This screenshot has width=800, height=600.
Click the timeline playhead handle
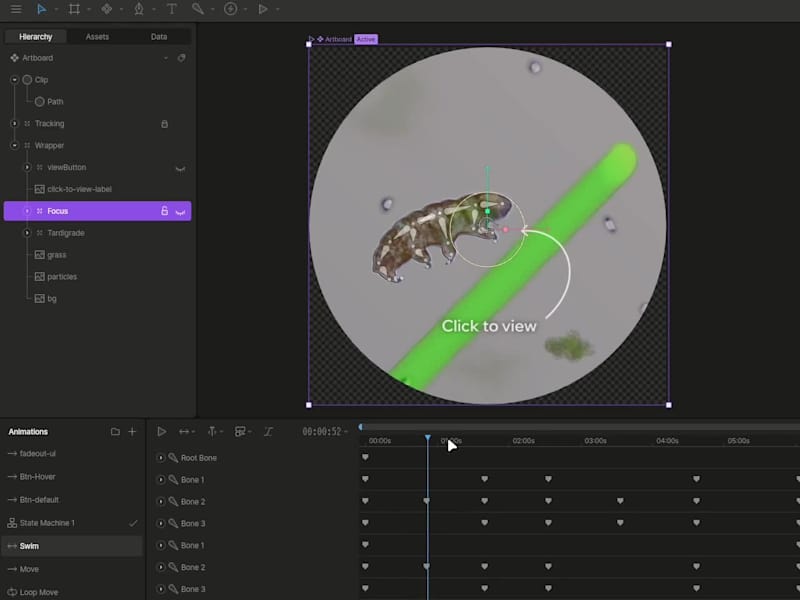tap(428, 438)
